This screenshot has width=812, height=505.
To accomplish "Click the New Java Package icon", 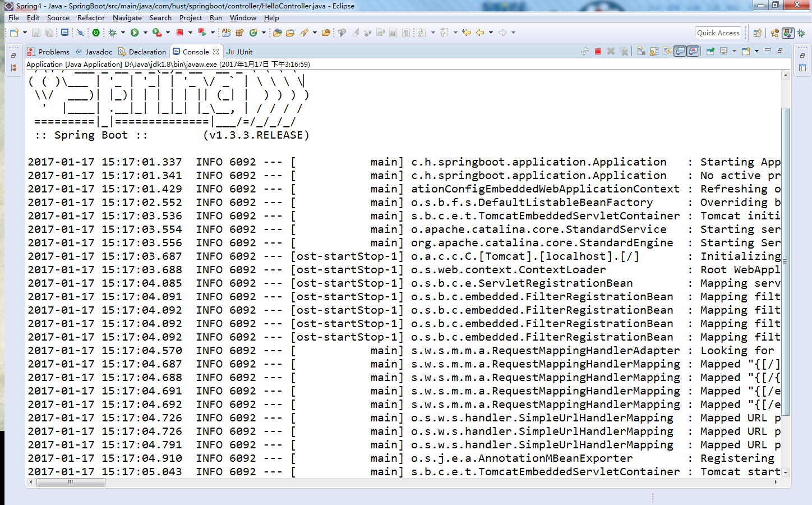I will [239, 33].
